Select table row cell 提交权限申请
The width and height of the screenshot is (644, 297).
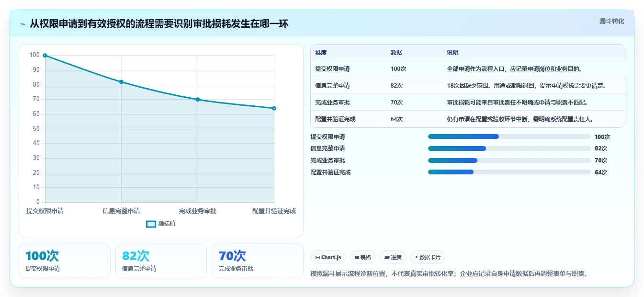332,69
